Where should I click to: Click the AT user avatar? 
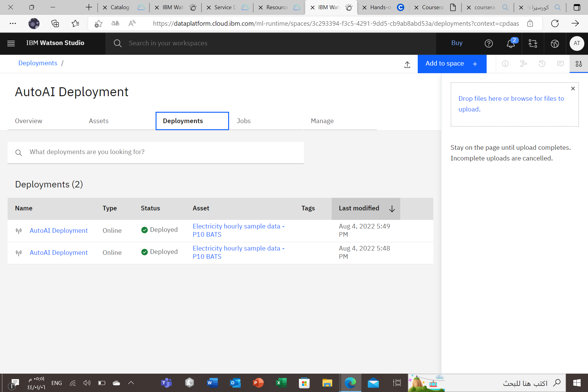click(x=577, y=43)
